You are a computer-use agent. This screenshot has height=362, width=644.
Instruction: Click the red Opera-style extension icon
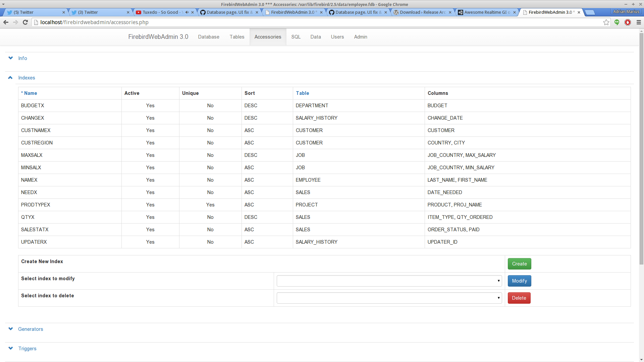point(628,22)
